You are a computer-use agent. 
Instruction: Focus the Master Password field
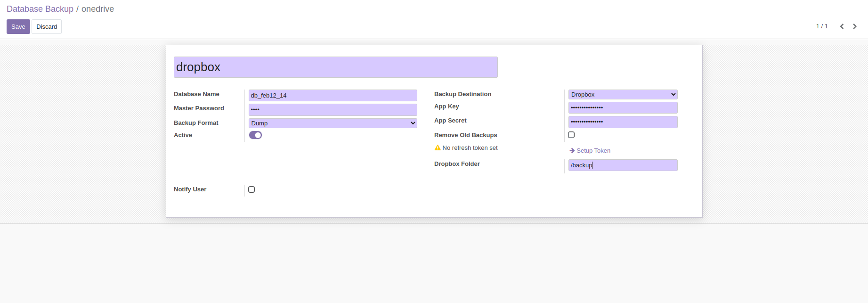[333, 109]
